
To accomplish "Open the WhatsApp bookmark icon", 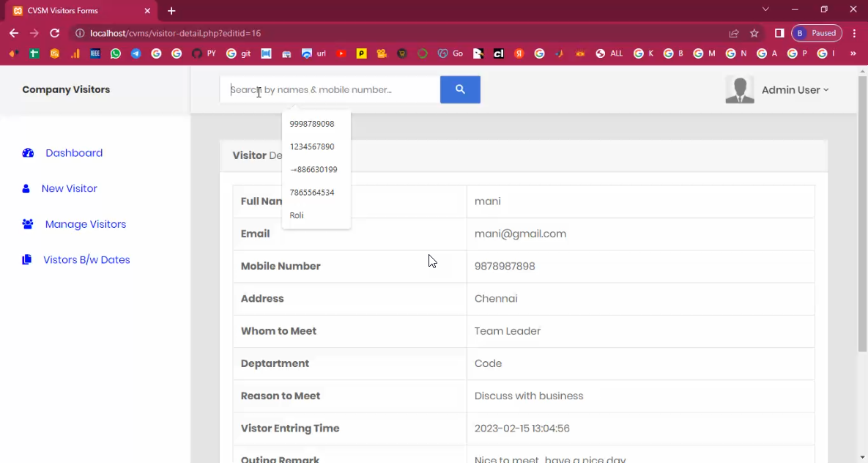I will point(116,53).
